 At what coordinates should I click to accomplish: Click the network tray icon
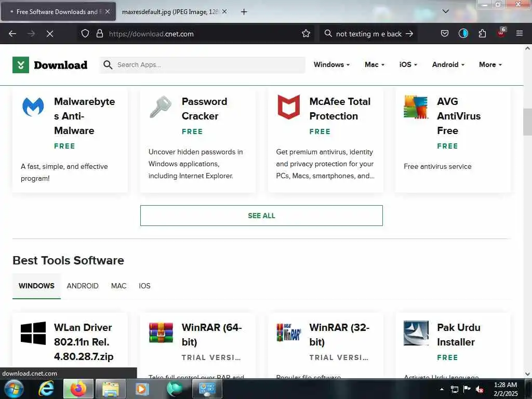click(x=454, y=389)
